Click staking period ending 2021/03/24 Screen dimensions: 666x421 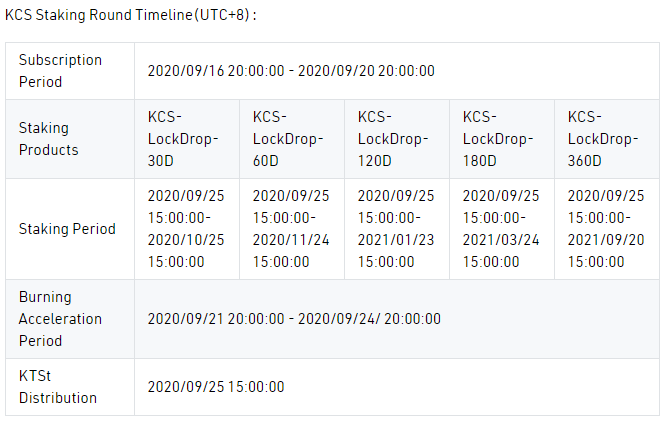pos(501,229)
